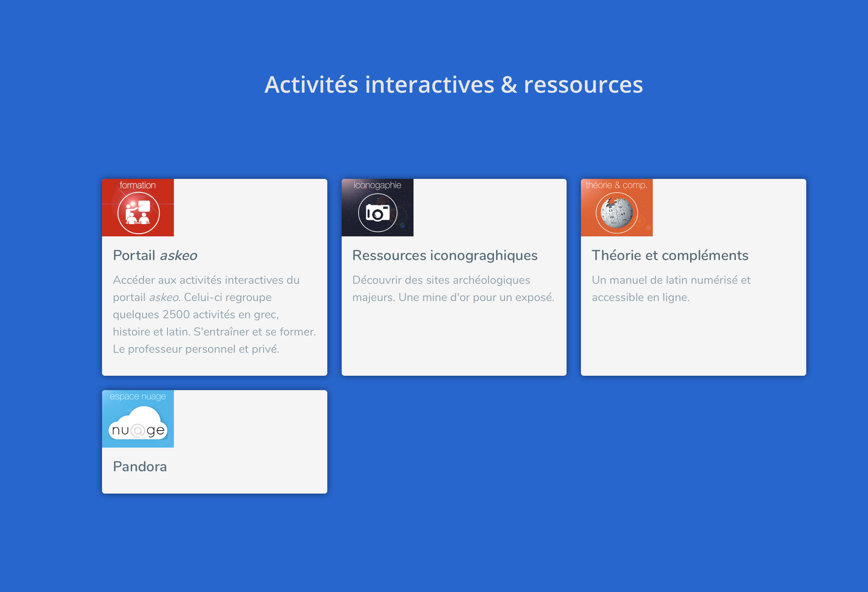Open the Pandora title link
This screenshot has height=592, width=868.
coord(140,467)
